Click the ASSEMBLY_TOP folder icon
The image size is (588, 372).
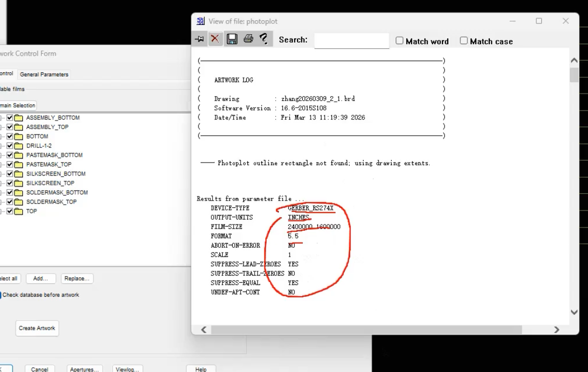coord(18,127)
